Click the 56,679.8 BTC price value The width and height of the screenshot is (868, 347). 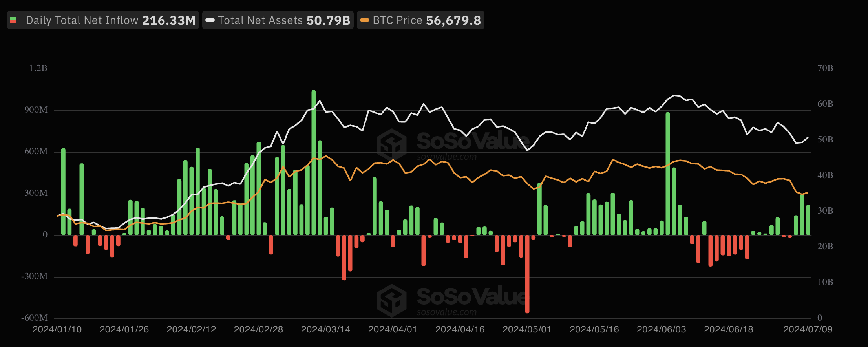click(x=453, y=20)
